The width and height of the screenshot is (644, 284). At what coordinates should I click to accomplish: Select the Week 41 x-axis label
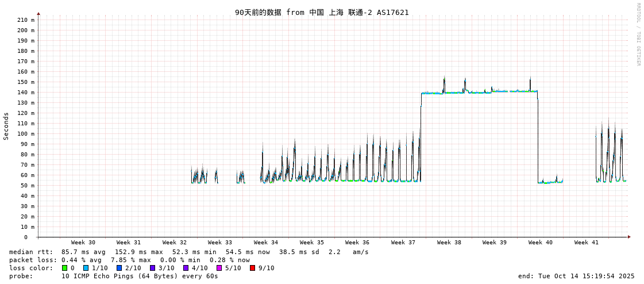pyautogui.click(x=586, y=243)
